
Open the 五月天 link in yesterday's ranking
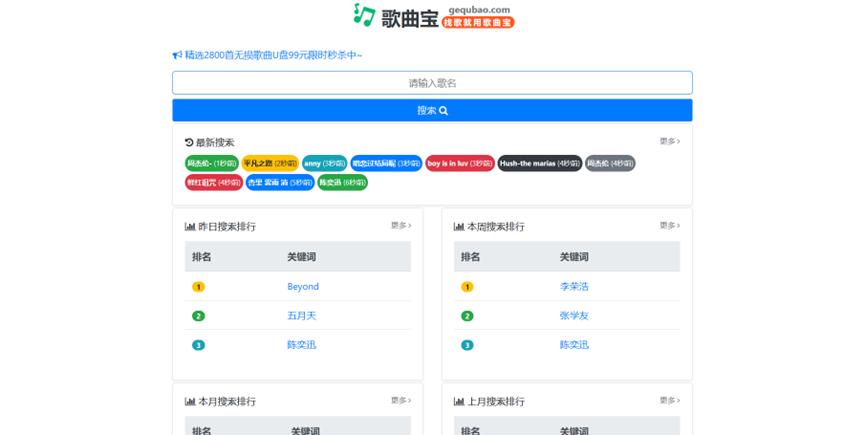tap(301, 316)
